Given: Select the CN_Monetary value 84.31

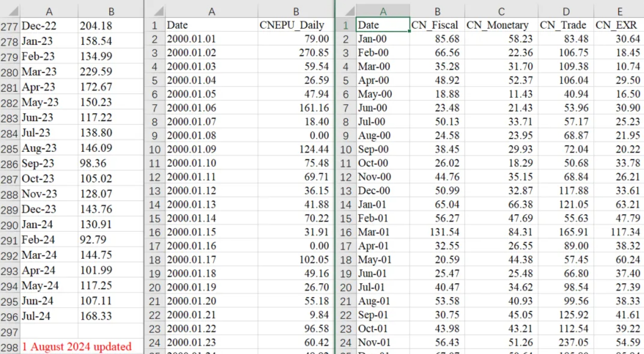Looking at the screenshot, I should pyautogui.click(x=501, y=232).
